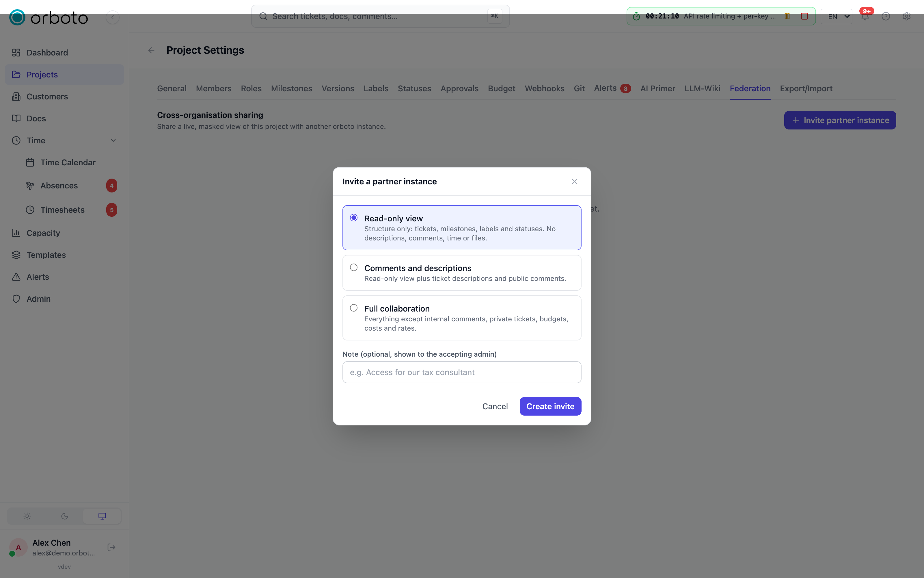Select the Read-only view radio option
The width and height of the screenshot is (924, 578).
[353, 218]
